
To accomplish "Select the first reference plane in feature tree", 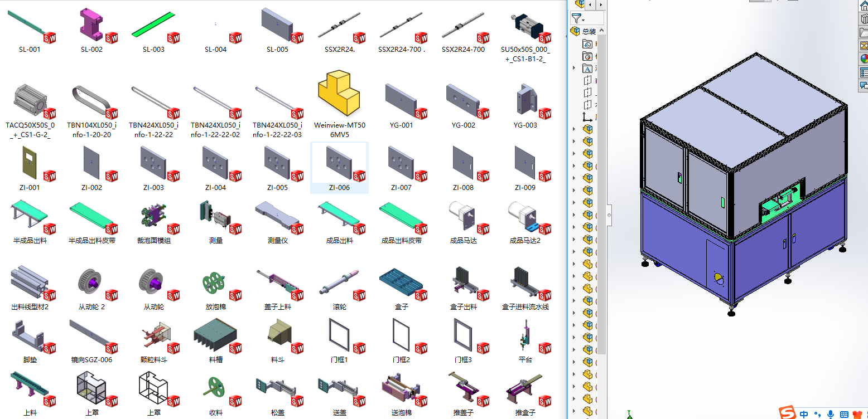I will [x=587, y=81].
